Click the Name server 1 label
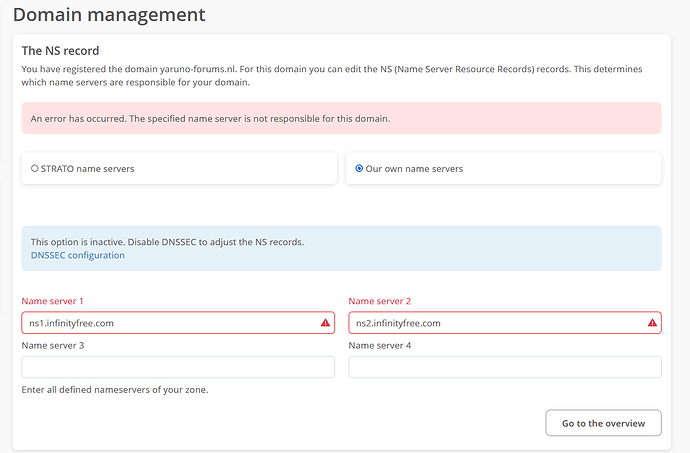Viewport: 690px width, 453px height. coord(52,301)
